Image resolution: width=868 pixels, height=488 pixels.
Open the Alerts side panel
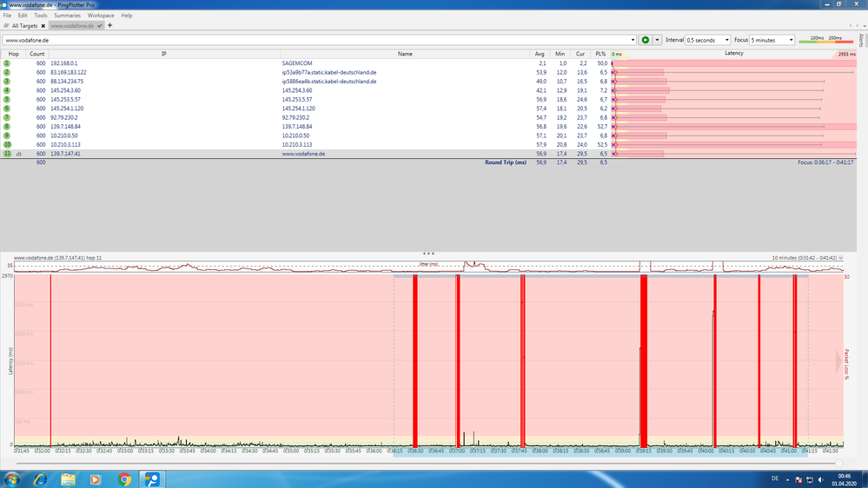[x=861, y=40]
